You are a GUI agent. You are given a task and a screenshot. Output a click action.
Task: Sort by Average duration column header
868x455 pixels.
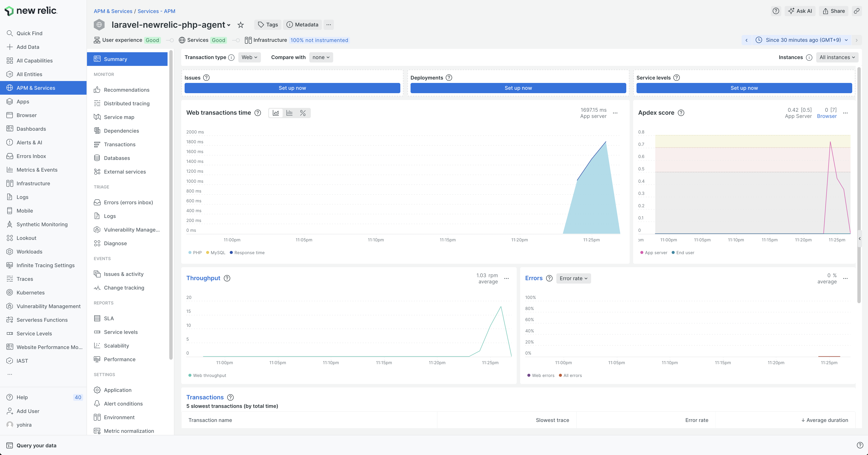click(x=825, y=420)
